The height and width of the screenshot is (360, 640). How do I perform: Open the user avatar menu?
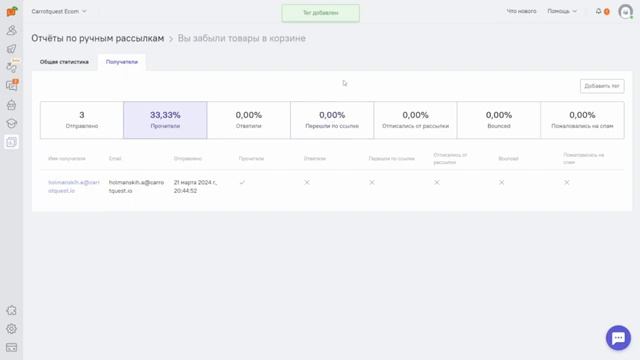pos(625,11)
